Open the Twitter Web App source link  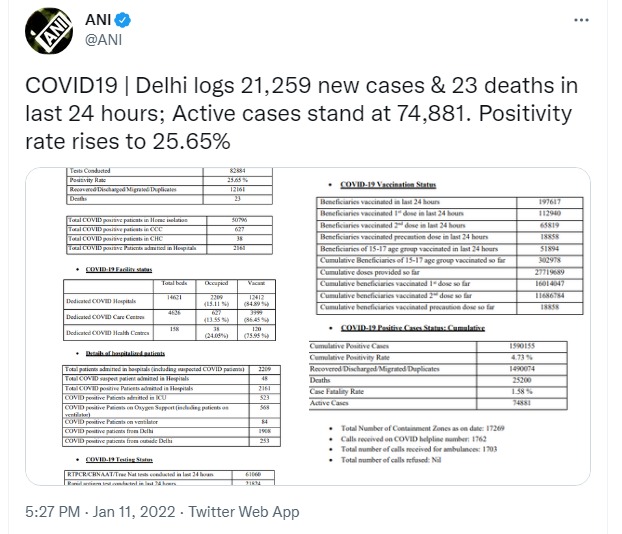[244, 511]
